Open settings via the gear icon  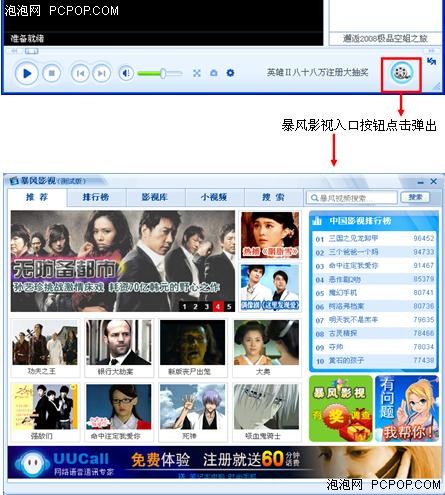point(230,73)
